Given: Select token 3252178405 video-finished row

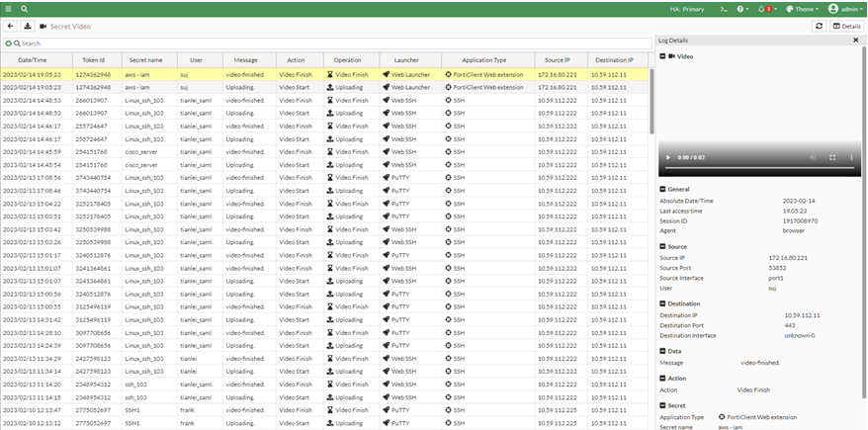Looking at the screenshot, I should [324, 204].
